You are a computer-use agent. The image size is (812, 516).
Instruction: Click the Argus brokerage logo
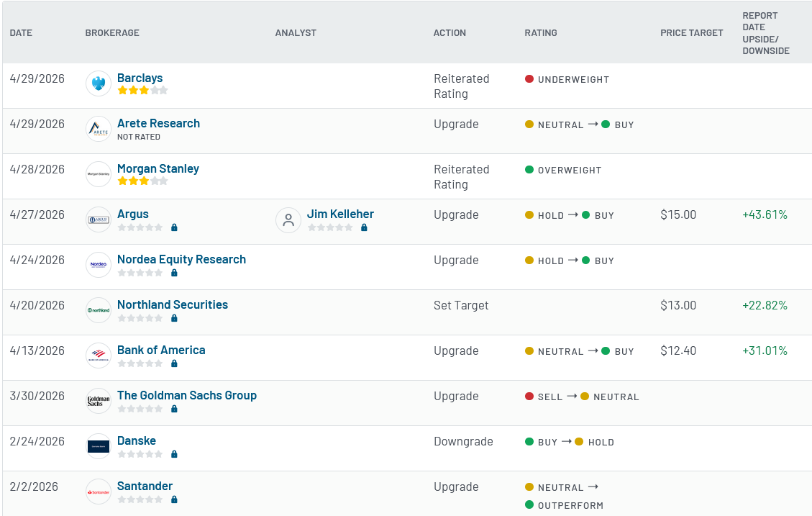click(99, 219)
